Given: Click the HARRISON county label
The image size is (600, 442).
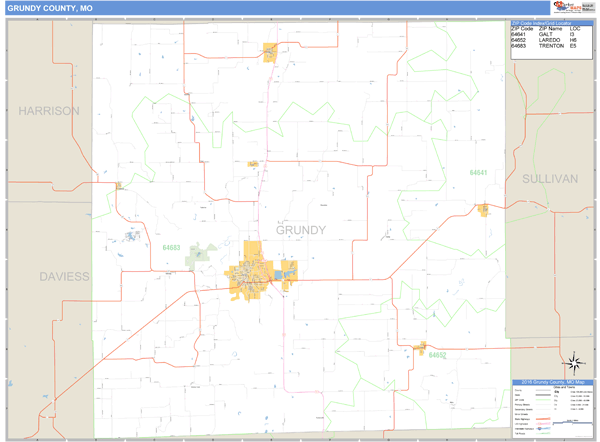Looking at the screenshot, I should tap(48, 111).
